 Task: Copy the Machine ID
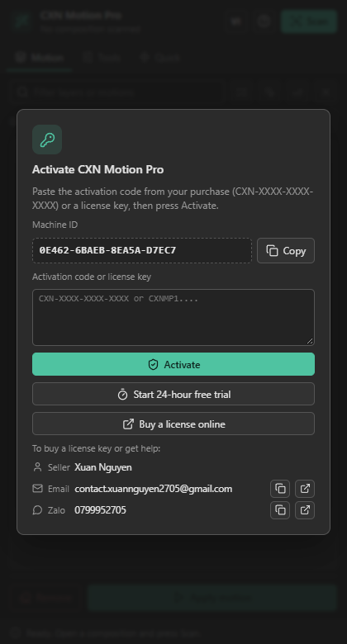(286, 250)
